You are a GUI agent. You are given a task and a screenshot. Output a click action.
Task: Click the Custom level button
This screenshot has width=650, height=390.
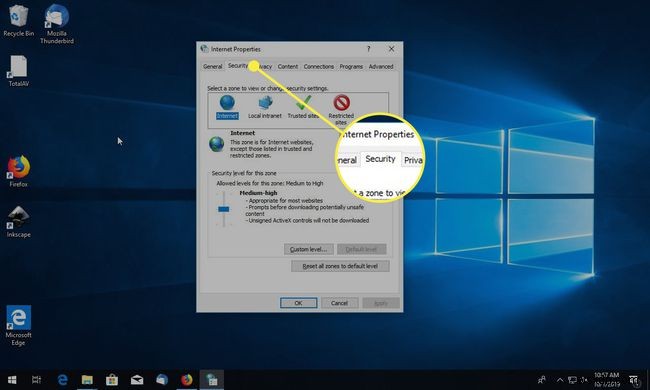click(308, 249)
